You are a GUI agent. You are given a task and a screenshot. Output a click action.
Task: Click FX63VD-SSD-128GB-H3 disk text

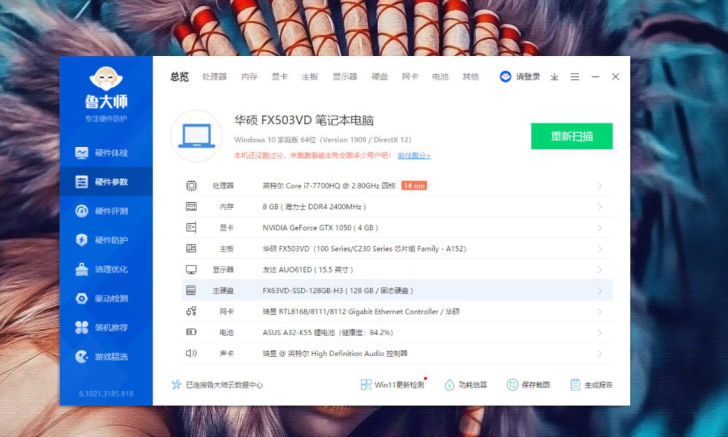338,291
